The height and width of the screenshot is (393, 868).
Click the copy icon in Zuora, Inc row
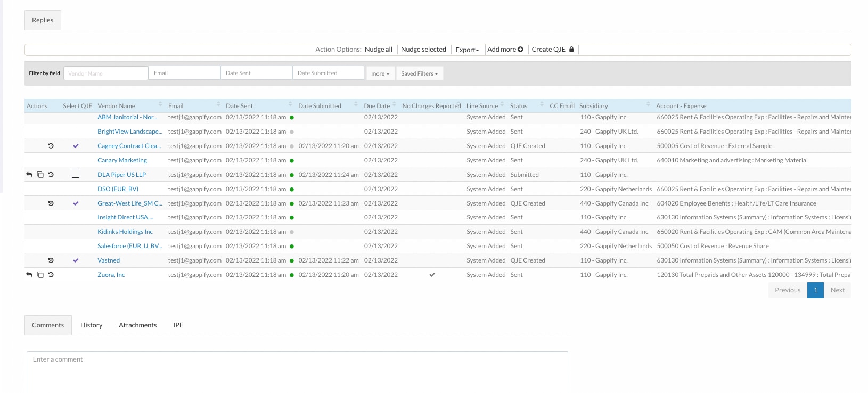[40, 275]
